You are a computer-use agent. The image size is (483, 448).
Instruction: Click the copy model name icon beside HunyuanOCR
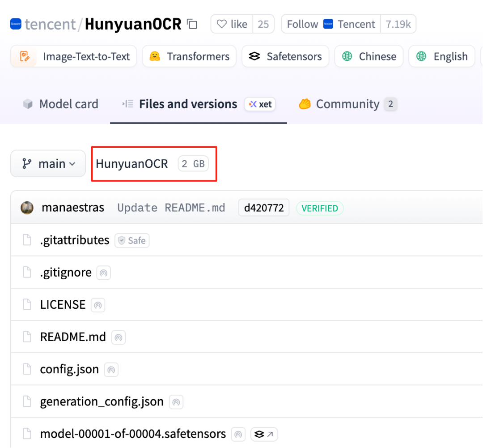(x=192, y=24)
